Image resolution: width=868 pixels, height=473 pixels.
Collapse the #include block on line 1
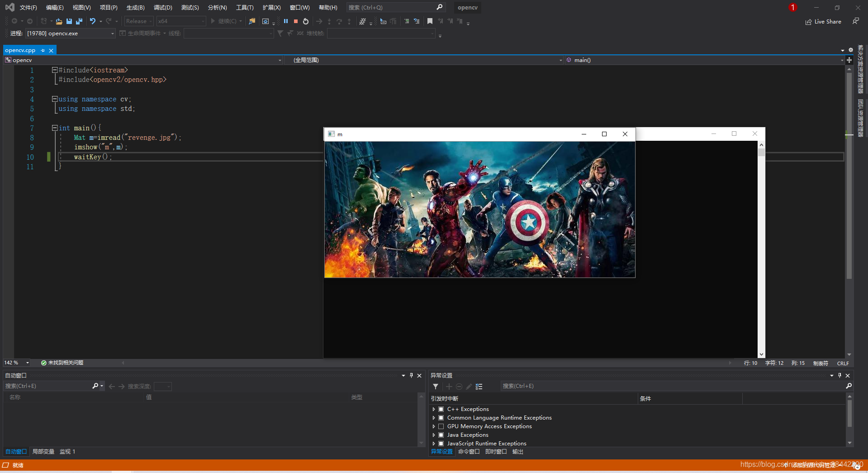point(54,70)
